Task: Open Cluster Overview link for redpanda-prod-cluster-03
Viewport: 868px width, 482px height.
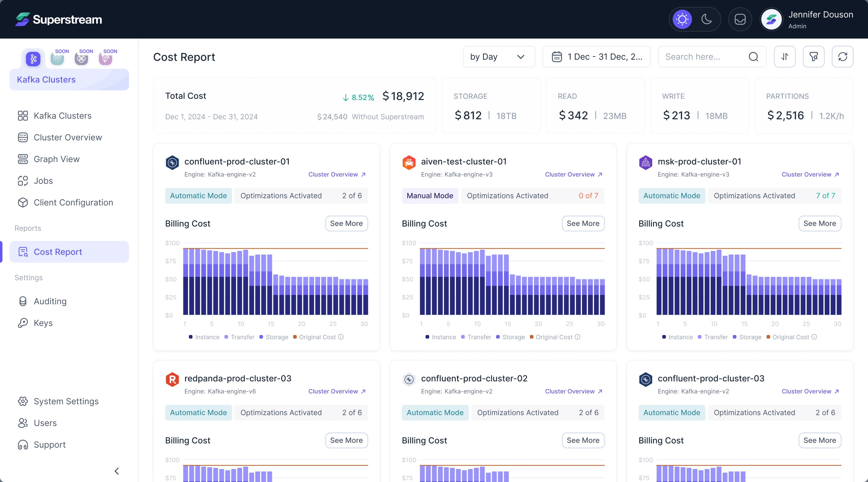Action: [x=337, y=391]
